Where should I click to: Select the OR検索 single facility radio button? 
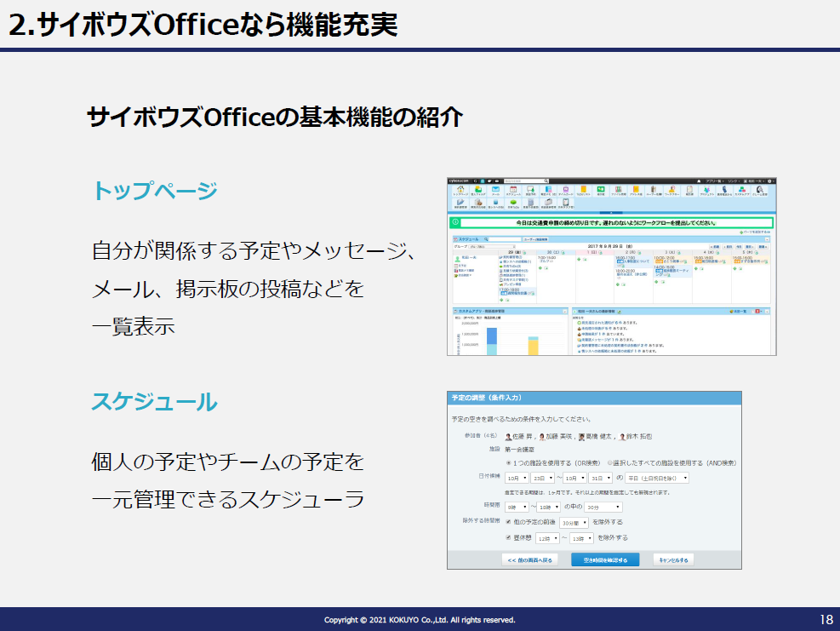pyautogui.click(x=508, y=462)
